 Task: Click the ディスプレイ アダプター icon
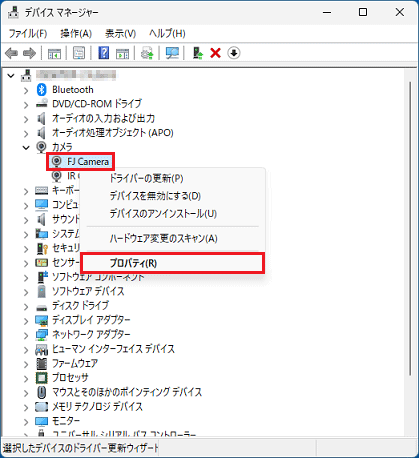[41, 320]
